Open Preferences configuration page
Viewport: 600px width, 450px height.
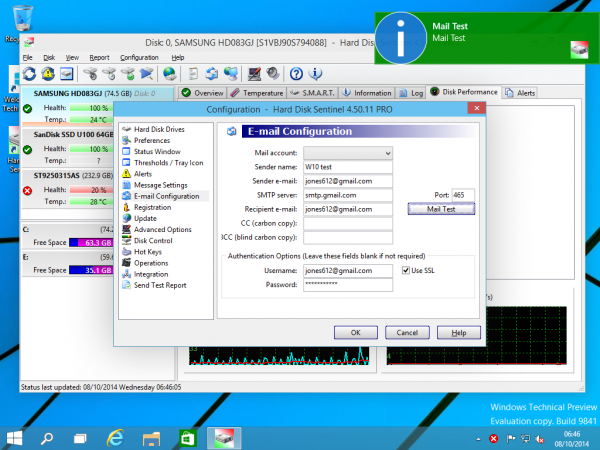coord(152,140)
